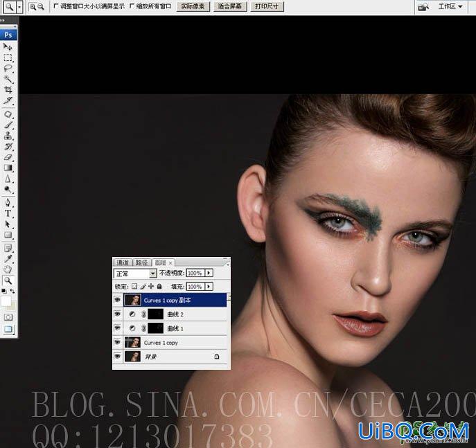Toggle lock position in layers panel

click(x=151, y=287)
